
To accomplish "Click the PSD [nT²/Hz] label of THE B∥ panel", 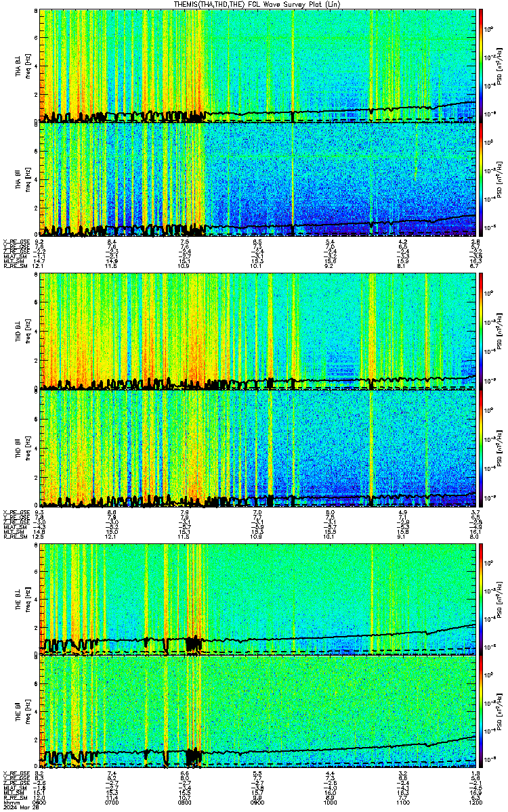I will pos(500,713).
